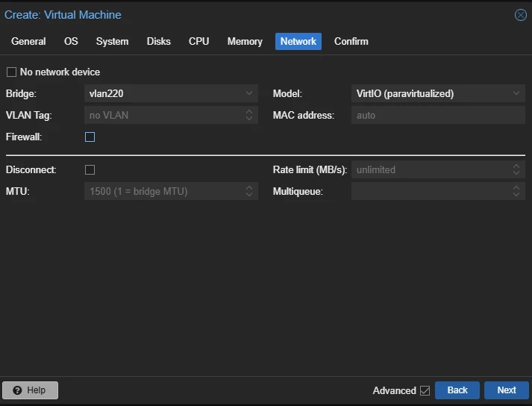532x406 pixels.
Task: Increase the Rate limit value
Action: (x=516, y=166)
